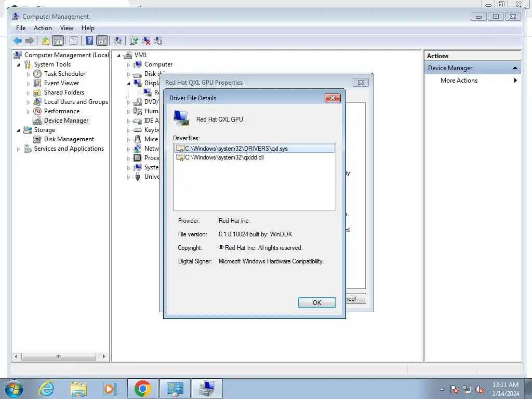This screenshot has width=532, height=399.
Task: Select Device Manager in the console tree
Action: pyautogui.click(x=66, y=121)
